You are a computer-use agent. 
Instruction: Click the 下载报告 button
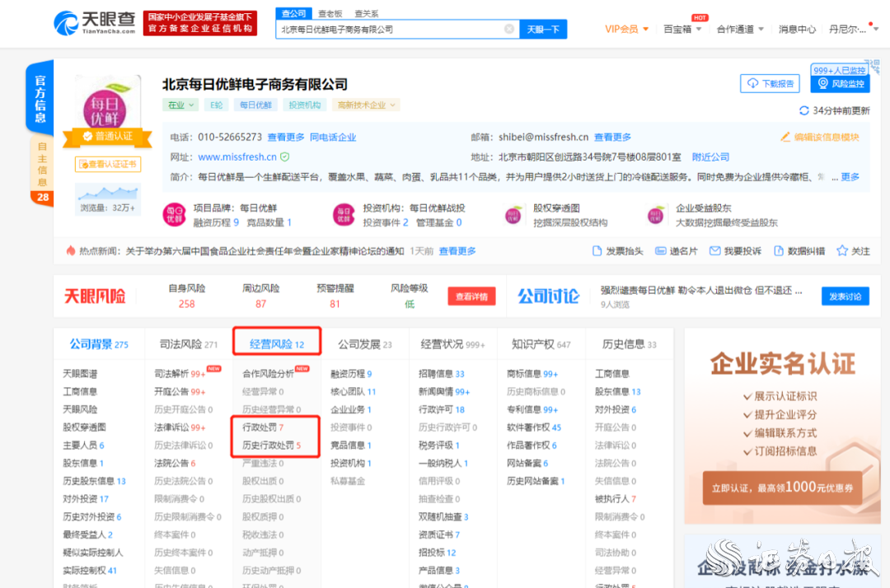tap(772, 84)
